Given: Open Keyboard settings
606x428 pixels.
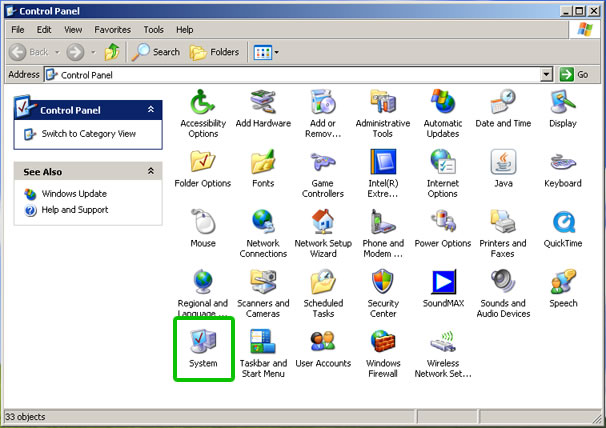Looking at the screenshot, I should 563,169.
